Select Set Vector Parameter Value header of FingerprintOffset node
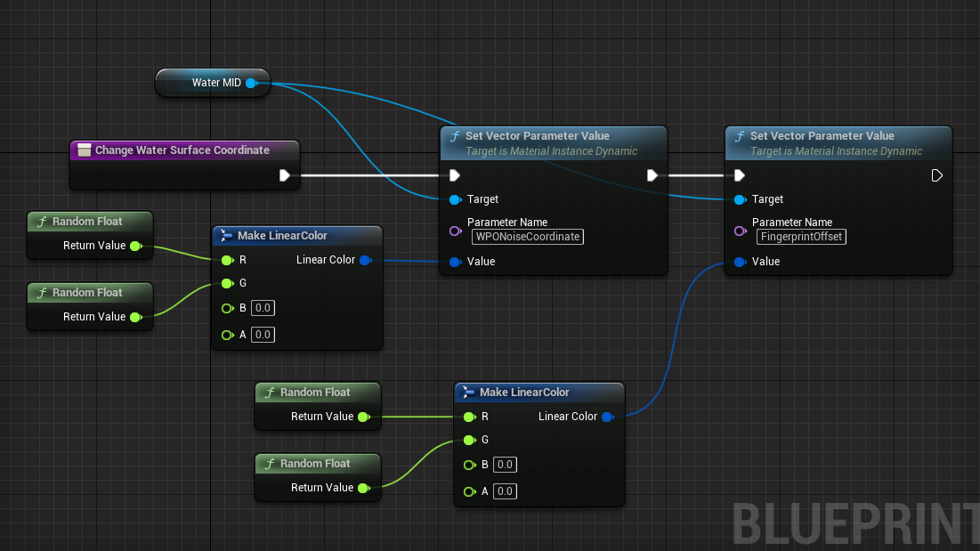This screenshot has width=980, height=551. point(838,143)
